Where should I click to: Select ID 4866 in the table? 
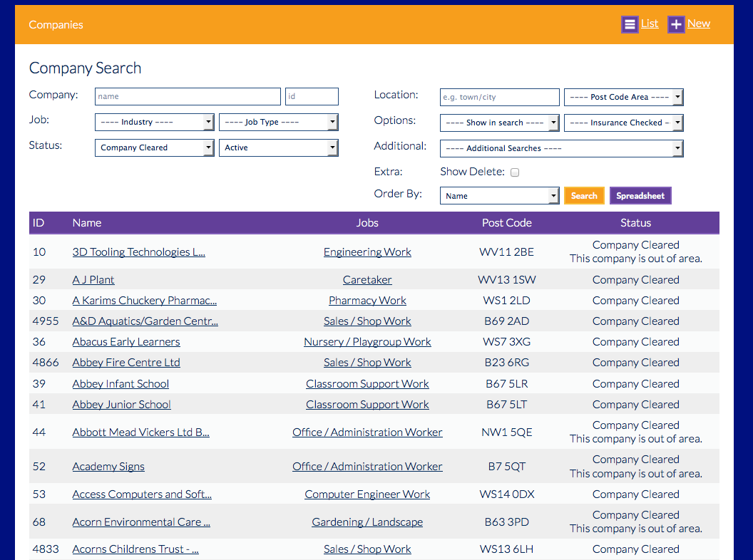coord(46,363)
